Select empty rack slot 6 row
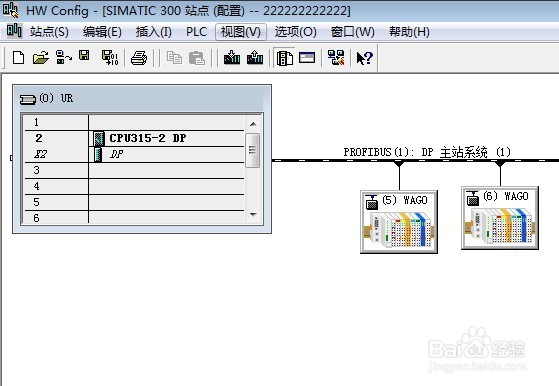 [x=134, y=217]
